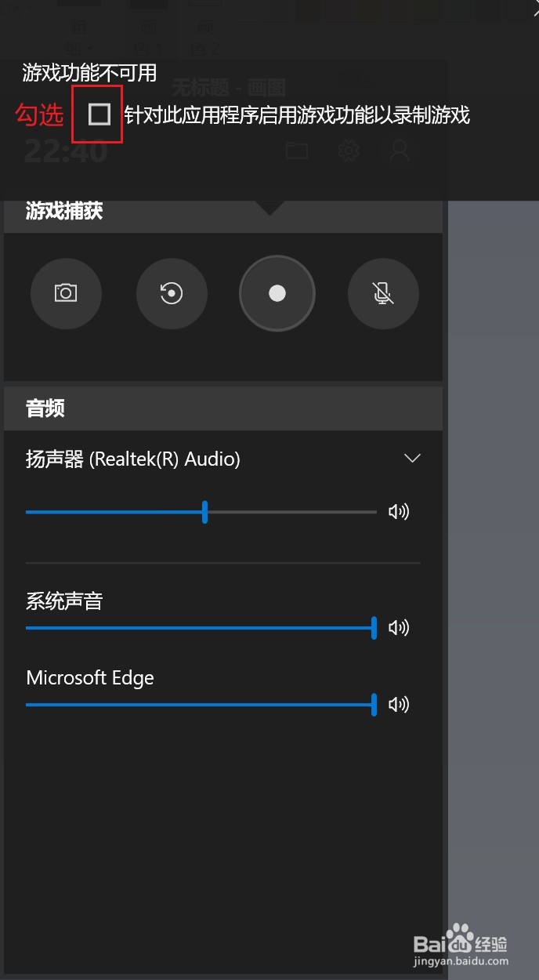The height and width of the screenshot is (980, 539).
Task: Open Game Bar settings gear
Action: tap(349, 151)
